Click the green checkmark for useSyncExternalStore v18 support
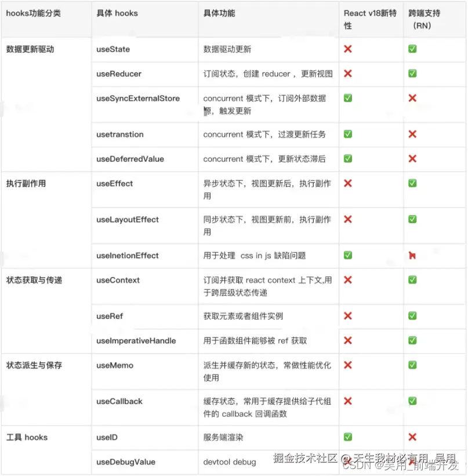 (348, 98)
